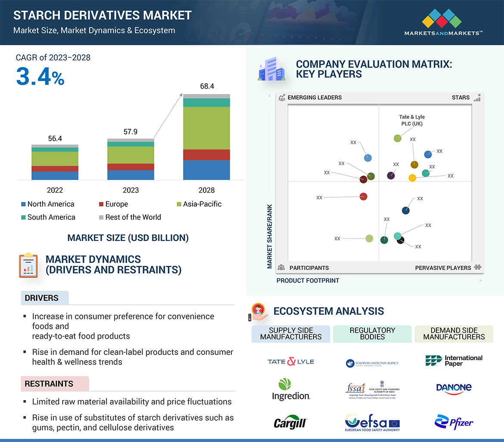Image resolution: width=504 pixels, height=442 pixels.
Task: Click the 2028 bar's Asia-Pacific segment
Action: 206,128
